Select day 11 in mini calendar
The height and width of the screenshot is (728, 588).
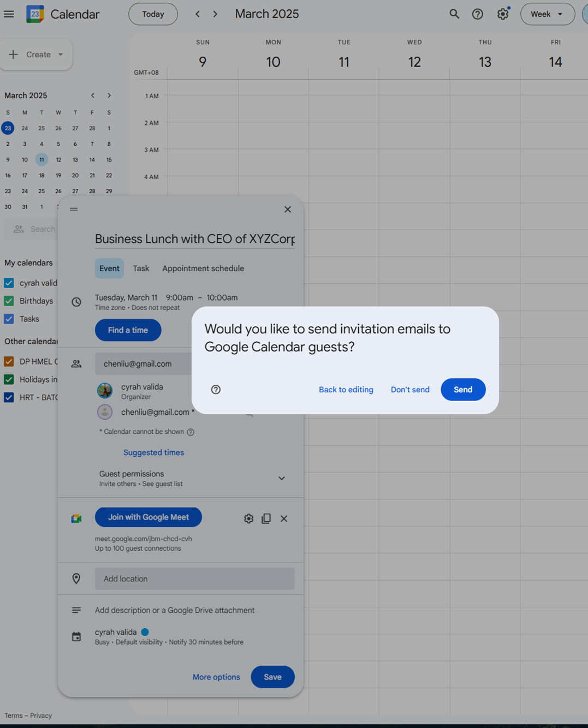click(41, 160)
